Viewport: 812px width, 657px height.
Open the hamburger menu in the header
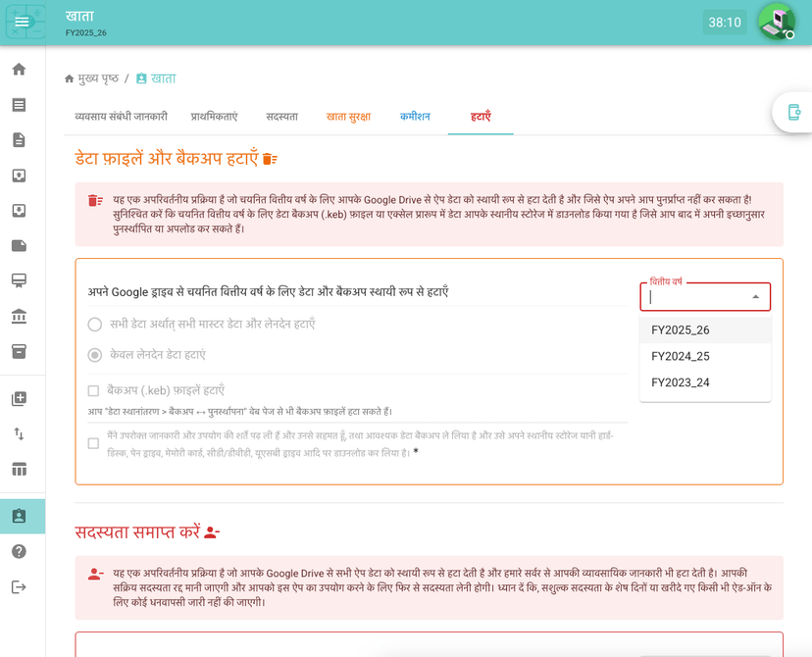(x=22, y=22)
